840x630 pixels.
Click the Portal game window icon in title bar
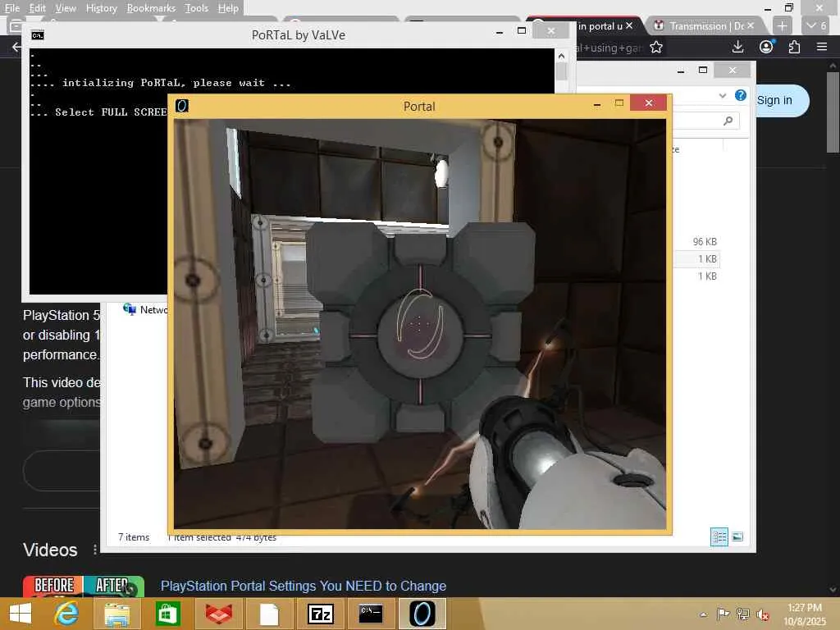click(182, 106)
